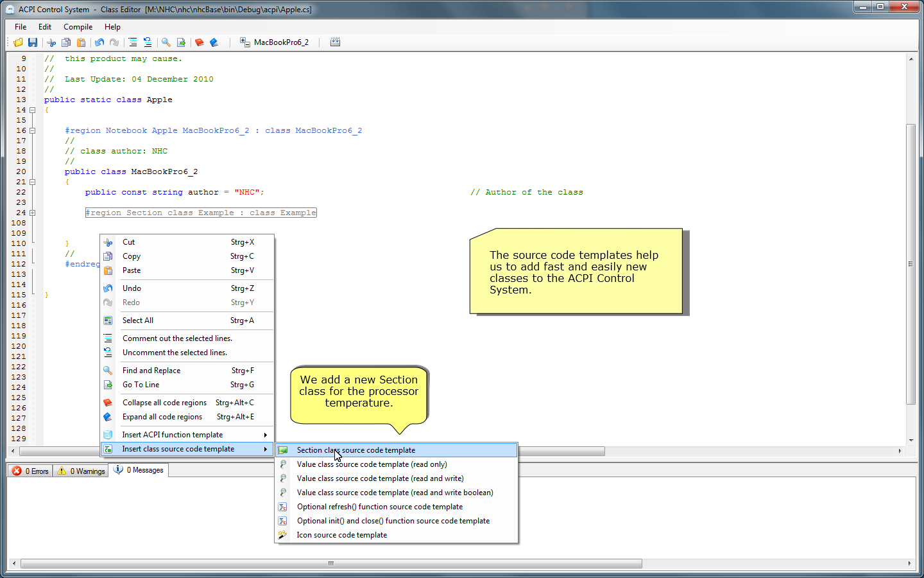Collapse the fold marker at line 16
Viewport: 924px width, 578px height.
[32, 130]
